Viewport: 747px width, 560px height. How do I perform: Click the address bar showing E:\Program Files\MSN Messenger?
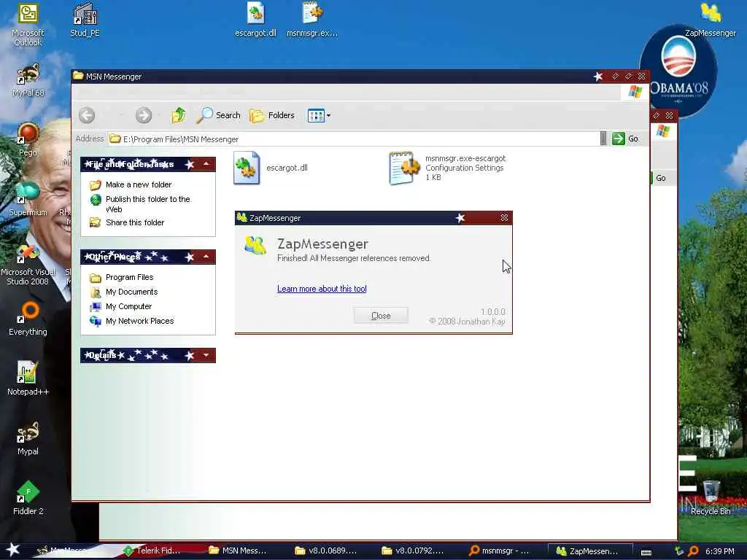click(352, 139)
